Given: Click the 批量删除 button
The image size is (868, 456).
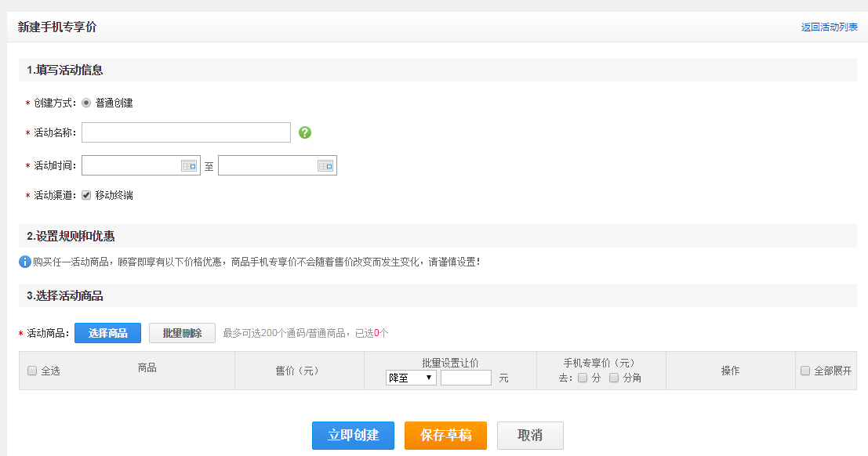Looking at the screenshot, I should [x=182, y=333].
